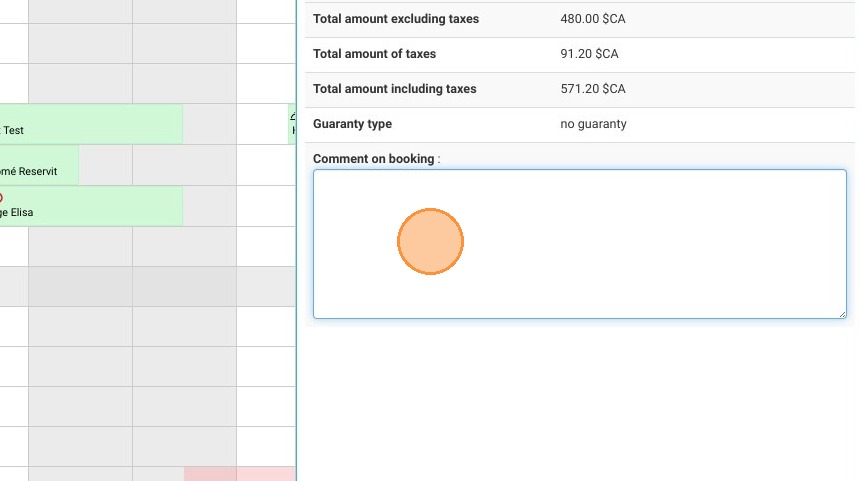Click the 'Comment on booking' label
860x481 pixels.
click(x=374, y=159)
